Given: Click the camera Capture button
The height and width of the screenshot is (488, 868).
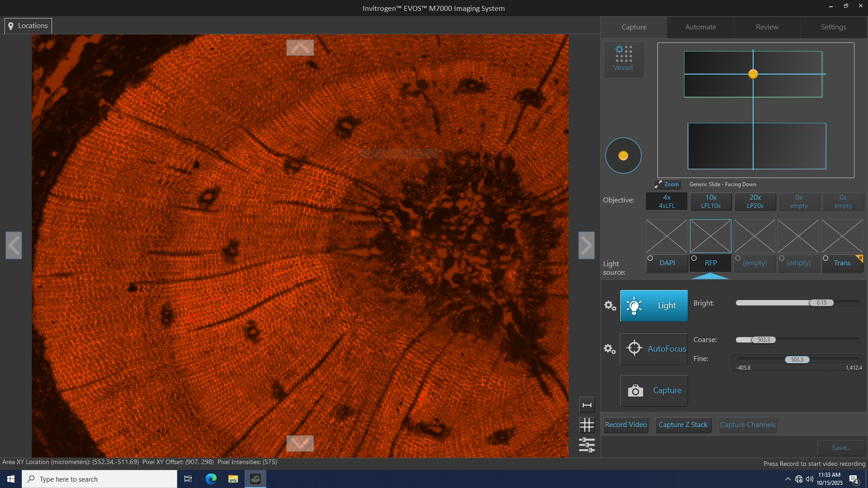Looking at the screenshot, I should coord(654,390).
